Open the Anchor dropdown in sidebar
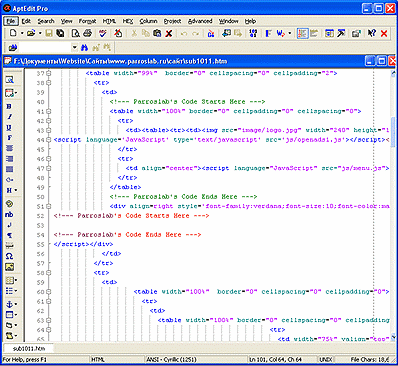Screen dimensions: 398x366 click(16, 304)
